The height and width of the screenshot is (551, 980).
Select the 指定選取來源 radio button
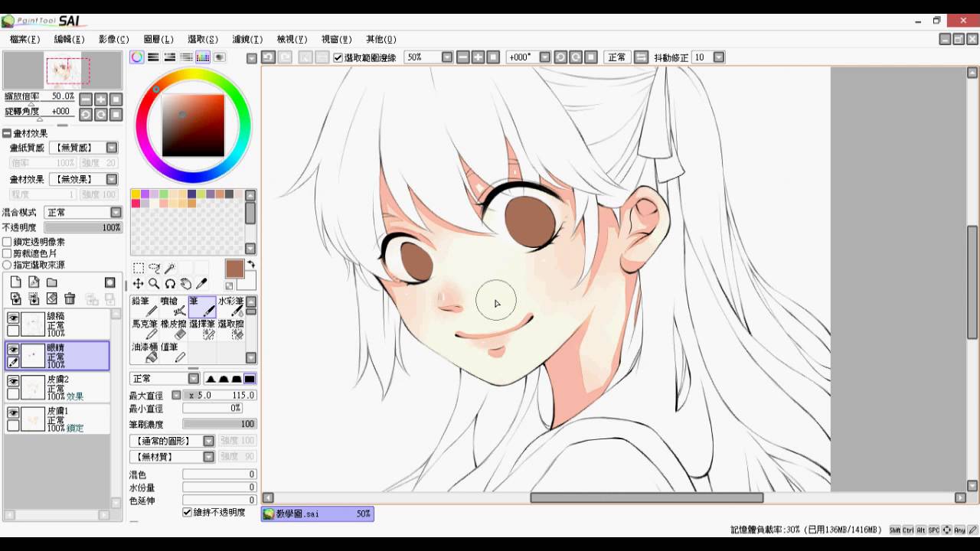[x=7, y=265]
